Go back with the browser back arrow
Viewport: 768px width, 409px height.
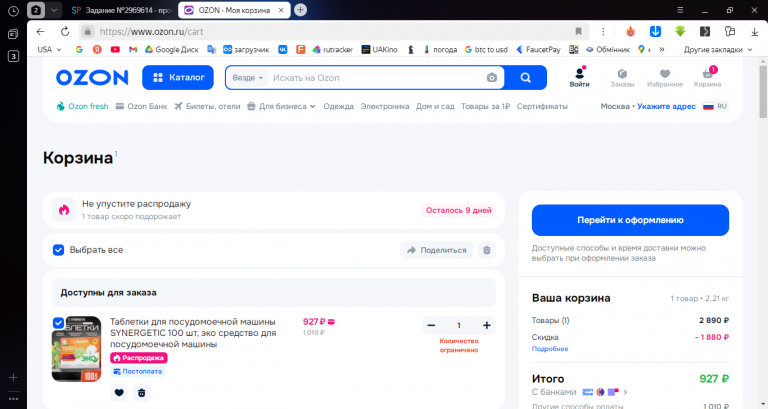click(x=41, y=32)
